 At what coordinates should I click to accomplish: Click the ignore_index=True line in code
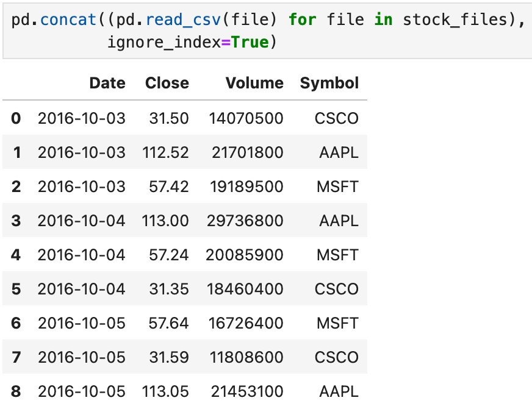[192, 42]
